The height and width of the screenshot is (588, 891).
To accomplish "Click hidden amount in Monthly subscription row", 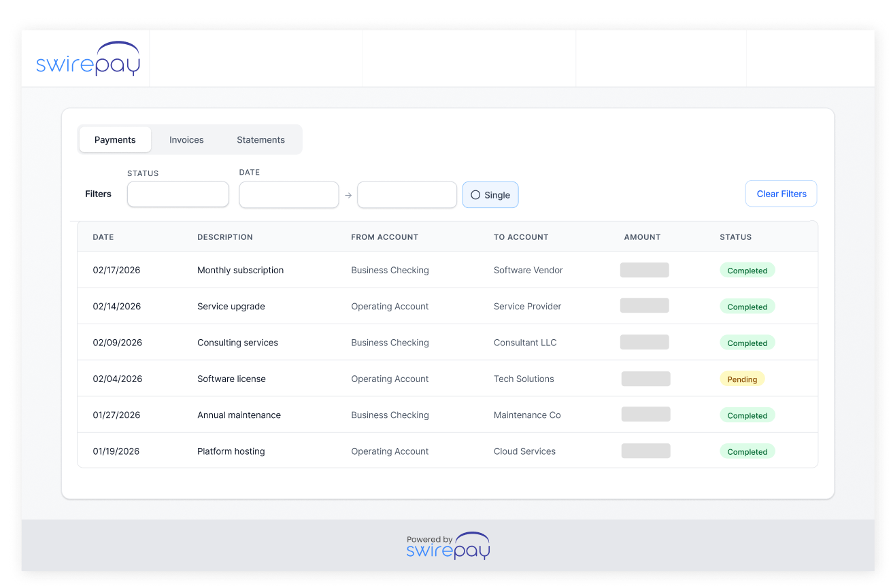I will [x=644, y=270].
